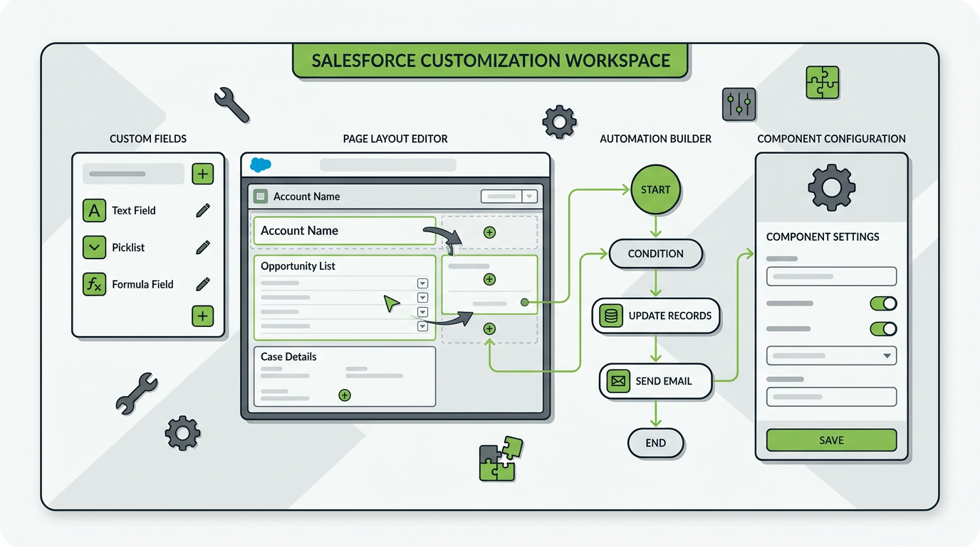Screen dimensions: 980x547
Task: Click last text input above SAVE
Action: (831, 397)
